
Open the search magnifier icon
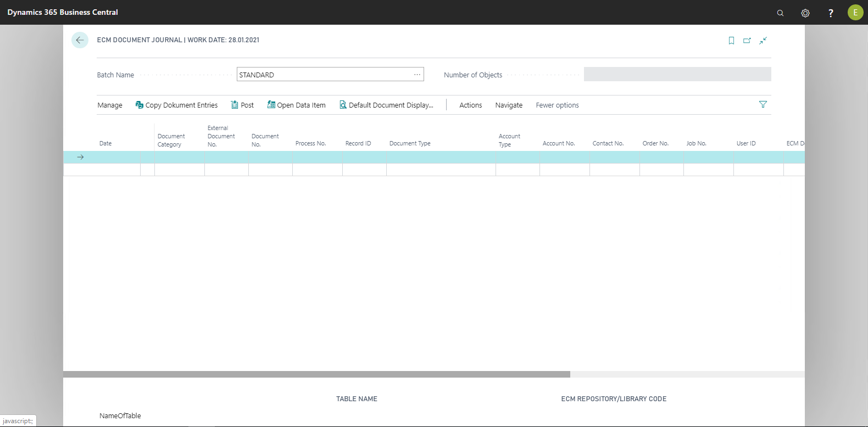tap(780, 13)
